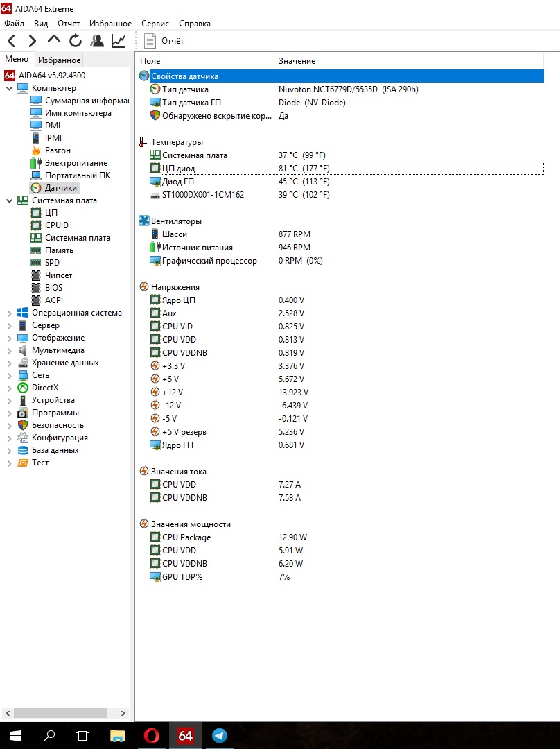
Task: Open the Чипсет chip icon item
Action: [x=36, y=275]
